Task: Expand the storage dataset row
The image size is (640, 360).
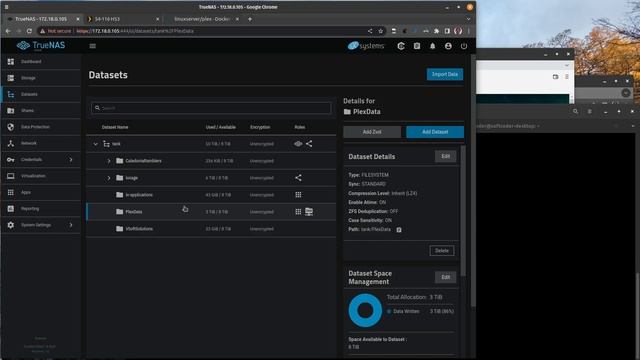Action: (x=109, y=178)
